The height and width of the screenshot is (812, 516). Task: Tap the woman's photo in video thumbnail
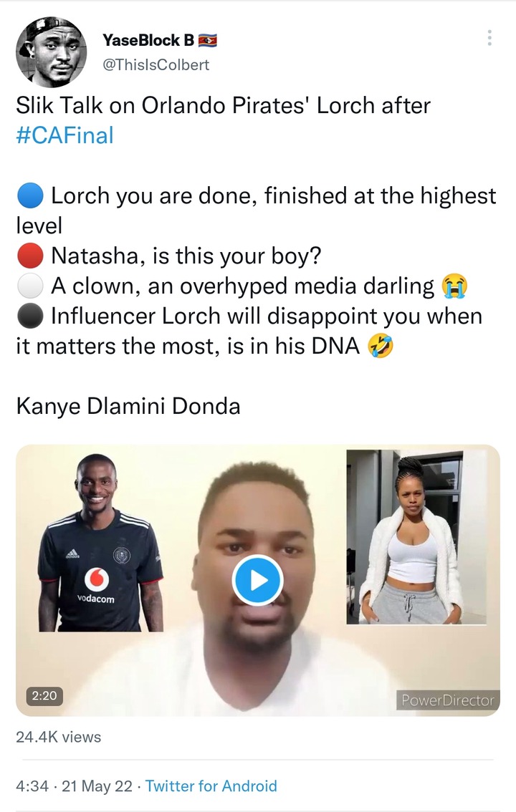[416, 537]
